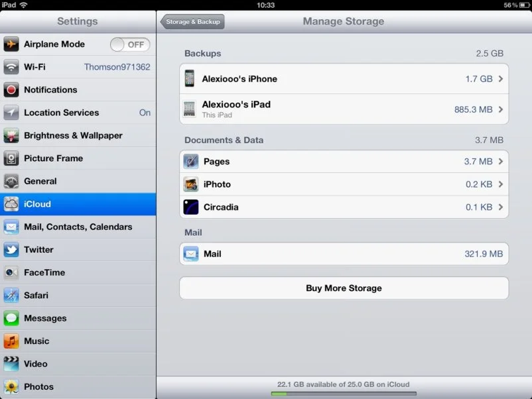Tap the battery icon in status bar
Screen dimensions: 532x399
525,5
